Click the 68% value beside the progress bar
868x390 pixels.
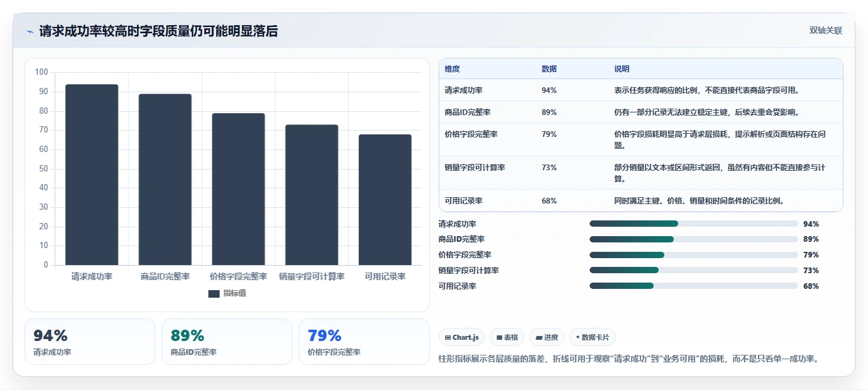click(x=811, y=286)
